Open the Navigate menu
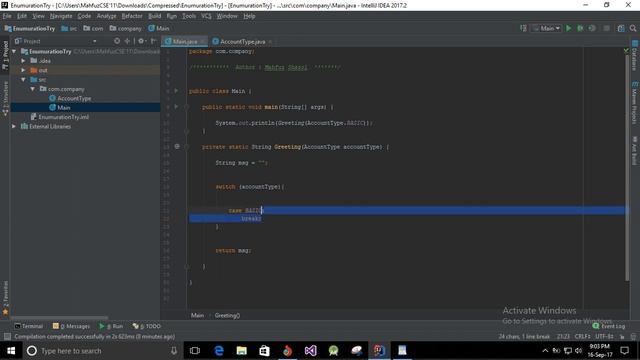 click(x=61, y=16)
